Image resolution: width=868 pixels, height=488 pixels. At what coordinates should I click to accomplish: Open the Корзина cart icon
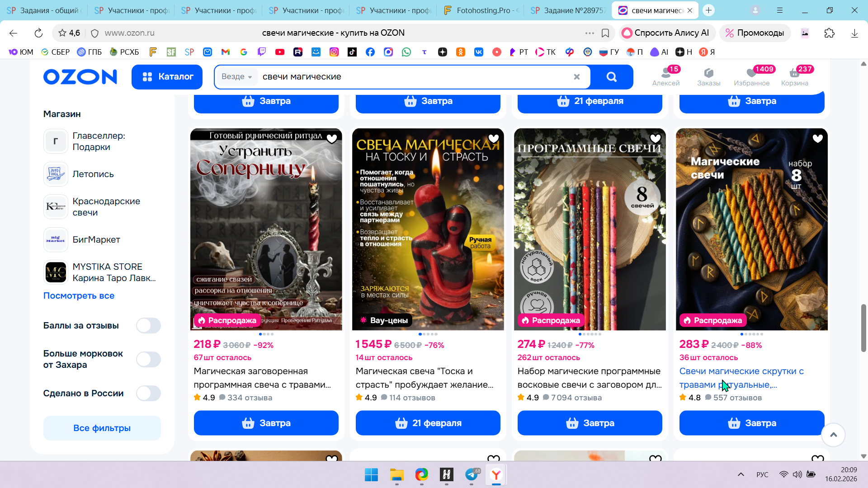pos(794,73)
